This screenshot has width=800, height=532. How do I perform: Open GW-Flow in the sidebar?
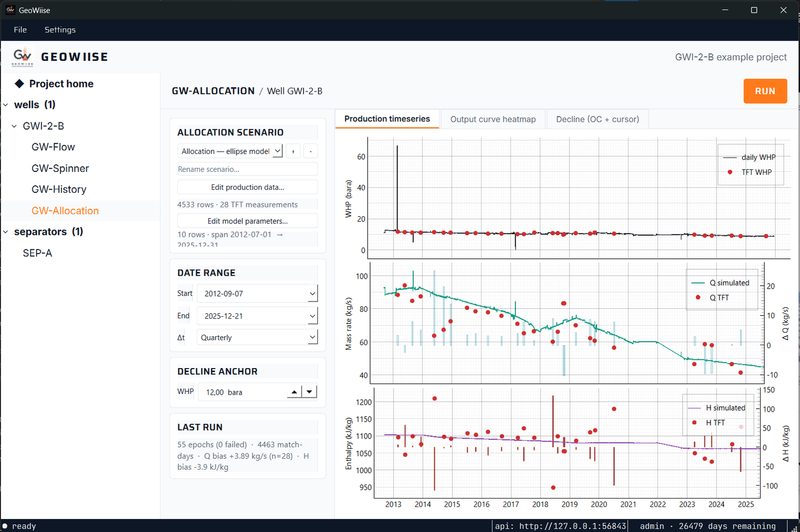(53, 147)
